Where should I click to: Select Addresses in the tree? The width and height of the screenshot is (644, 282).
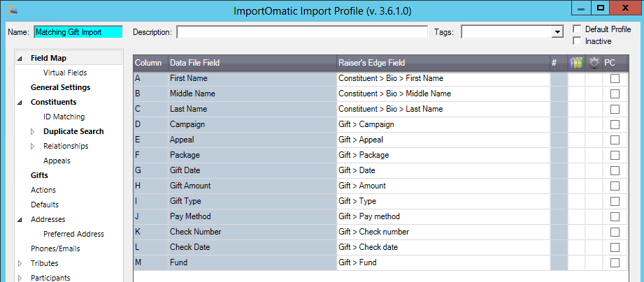tap(48, 219)
